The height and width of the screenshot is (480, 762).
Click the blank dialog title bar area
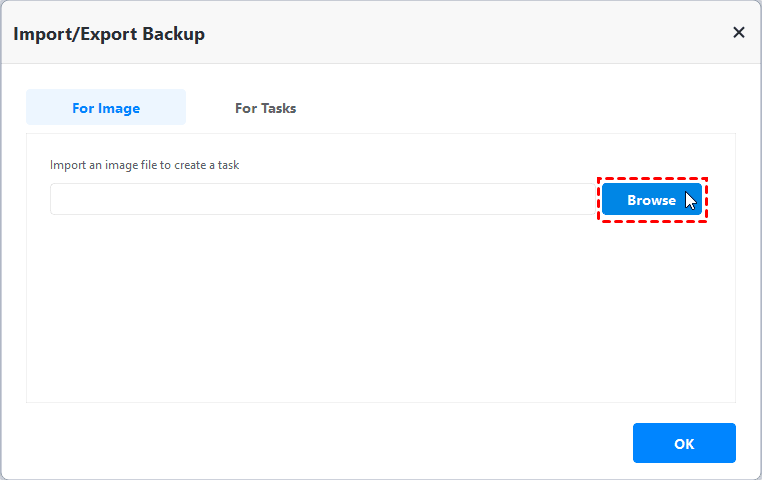[x=450, y=34]
